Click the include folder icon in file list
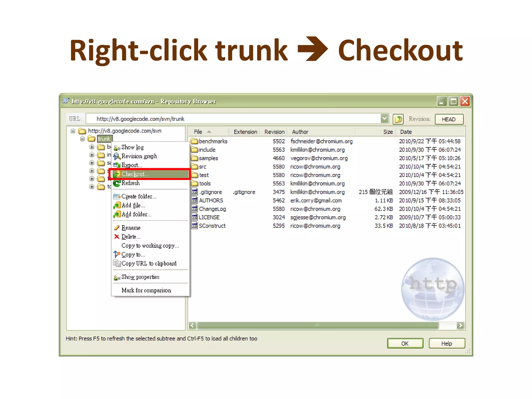This screenshot has height=399, width=532. 194,150
